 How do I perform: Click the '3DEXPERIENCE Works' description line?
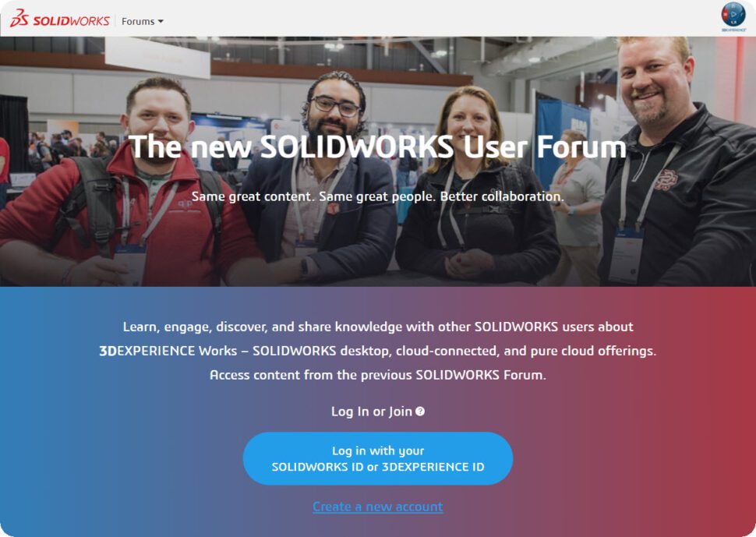(377, 351)
